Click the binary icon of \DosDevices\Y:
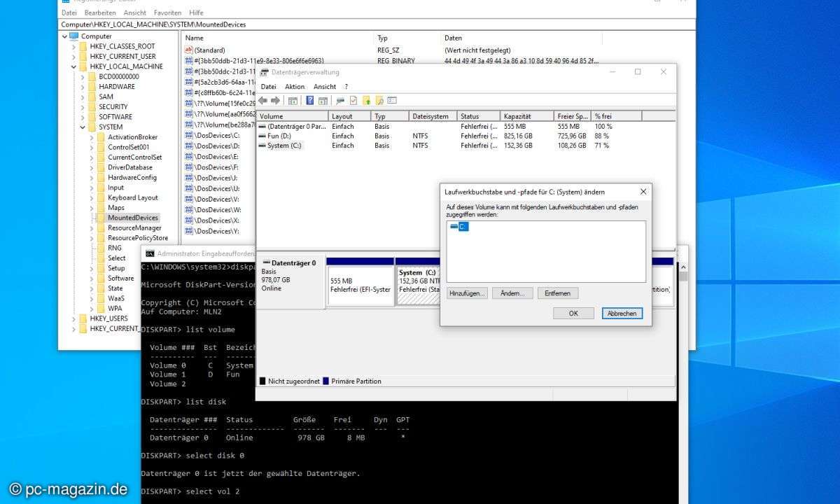Viewport: 840px width, 504px height. pos(188,230)
